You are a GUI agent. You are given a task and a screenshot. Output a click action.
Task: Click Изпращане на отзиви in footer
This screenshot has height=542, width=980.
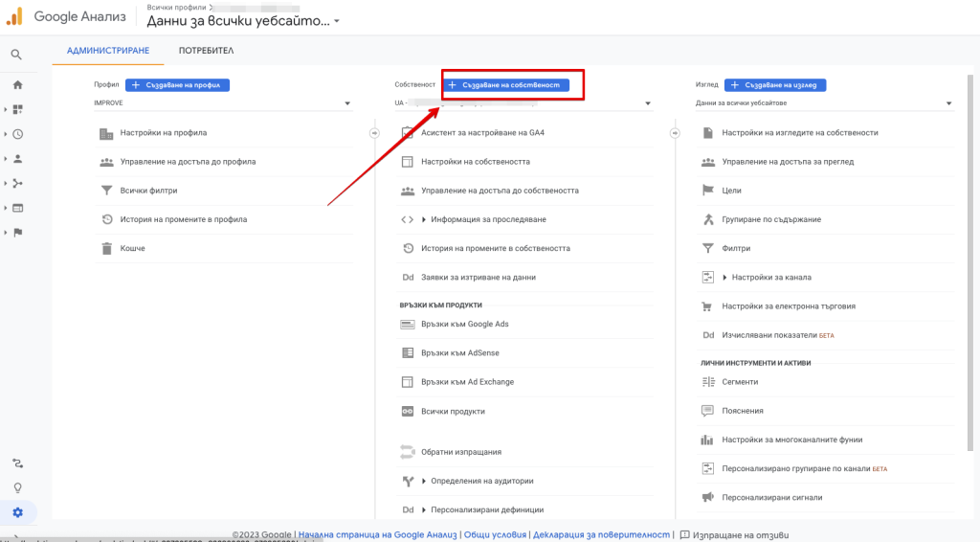(734, 535)
